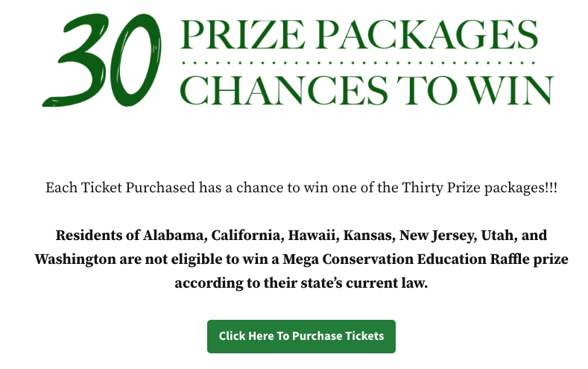The height and width of the screenshot is (369, 588).
Task: Select the PRIZE PACKAGES heading text
Action: (x=359, y=34)
